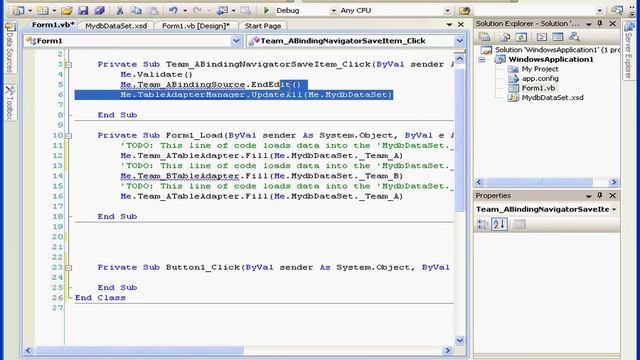
Task: Open the Toolbox side tab
Action: [10, 103]
